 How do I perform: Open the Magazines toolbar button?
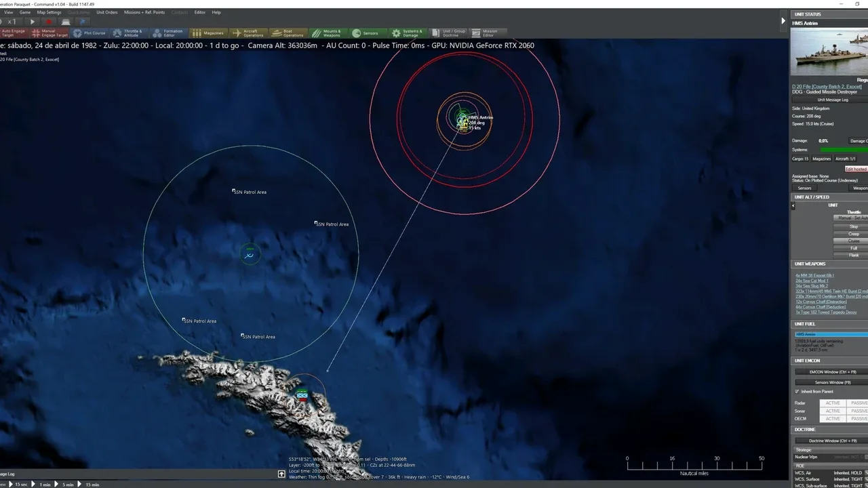click(x=208, y=33)
